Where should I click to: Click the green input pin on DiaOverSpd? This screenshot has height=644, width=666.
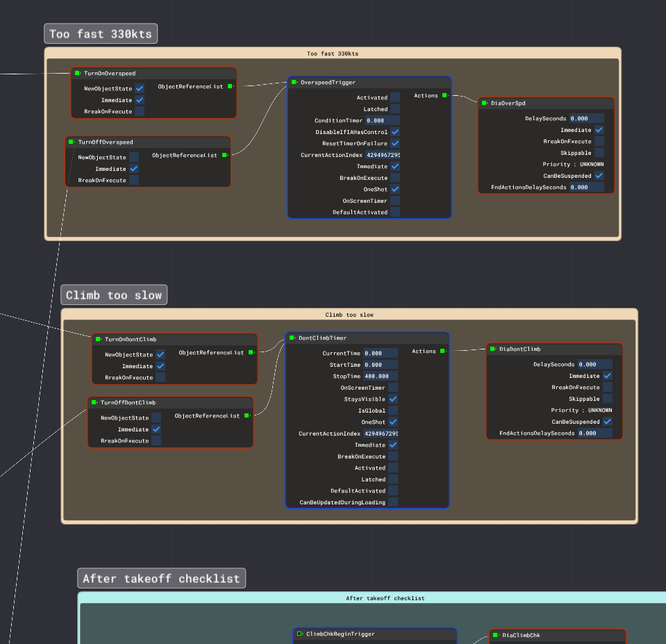click(485, 103)
